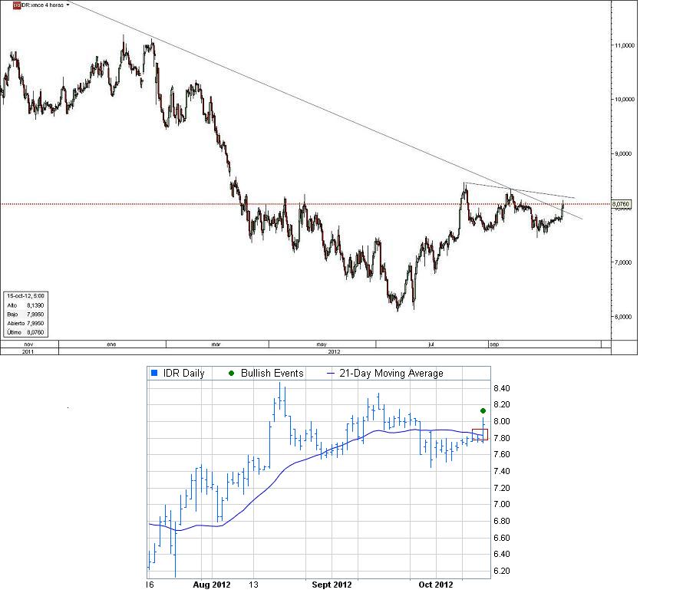Click the 2011 year label

pos(28,351)
